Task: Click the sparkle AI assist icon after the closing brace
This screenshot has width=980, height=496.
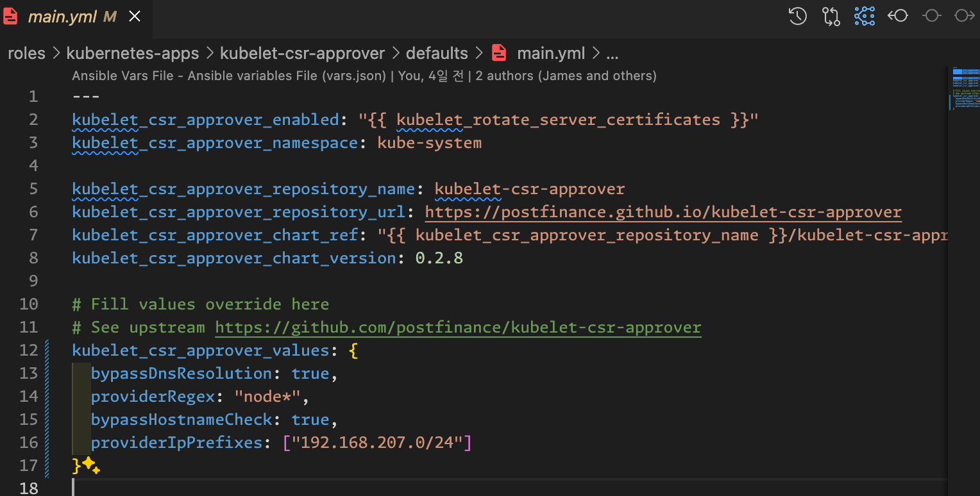Action: 92,466
